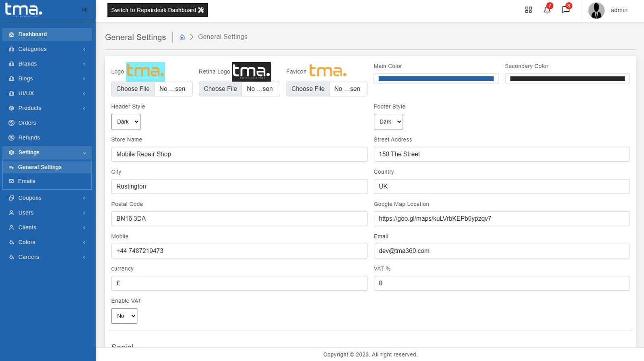Click the tma logo in sidebar
644x361 pixels.
23,10
